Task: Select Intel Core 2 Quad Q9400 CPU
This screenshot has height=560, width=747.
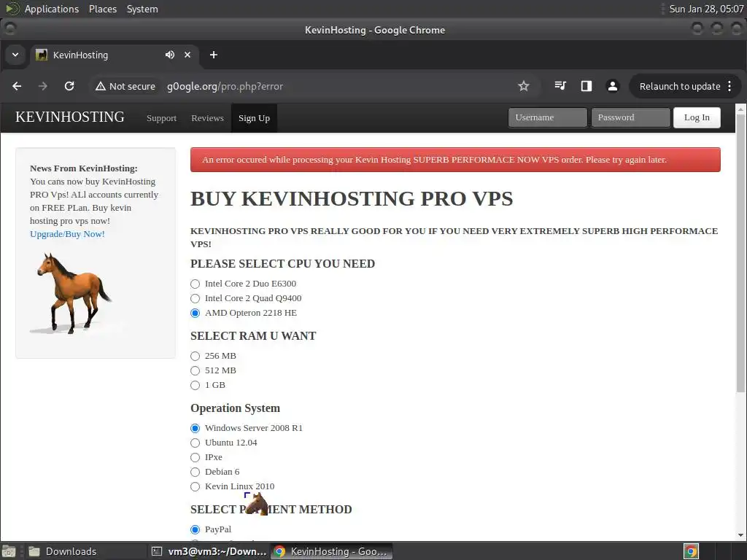Action: (x=195, y=298)
